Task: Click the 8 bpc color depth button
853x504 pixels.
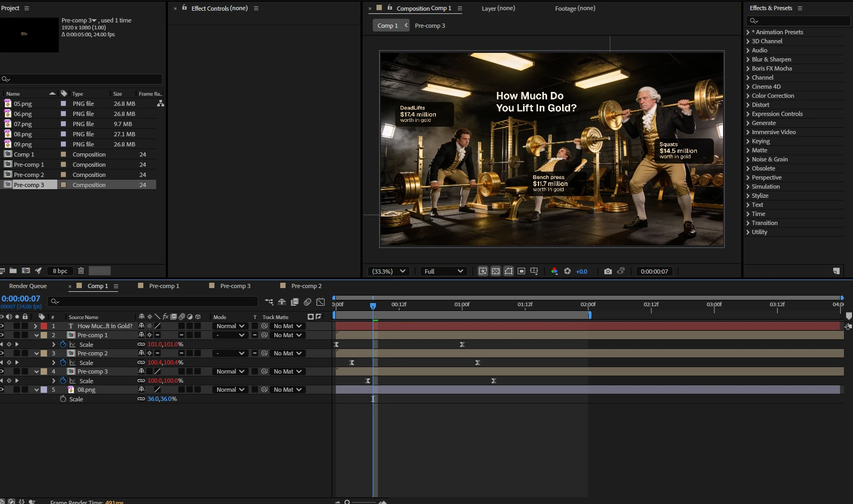Action: tap(60, 271)
